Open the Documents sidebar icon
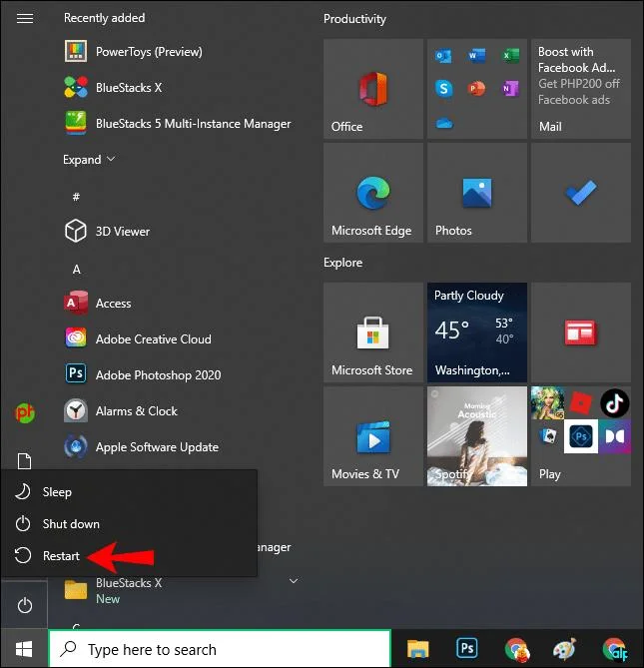644x668 pixels. tap(24, 461)
